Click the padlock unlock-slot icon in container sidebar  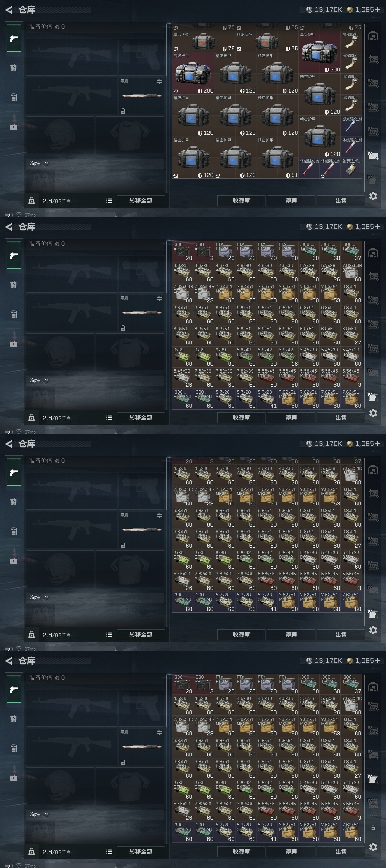(x=373, y=828)
